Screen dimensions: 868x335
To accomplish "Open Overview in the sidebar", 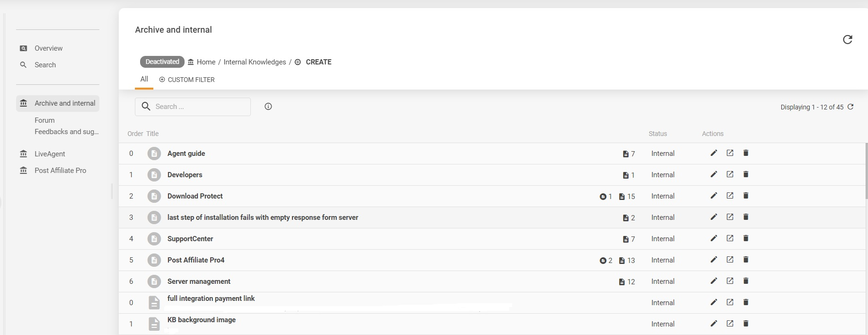I will click(x=48, y=48).
